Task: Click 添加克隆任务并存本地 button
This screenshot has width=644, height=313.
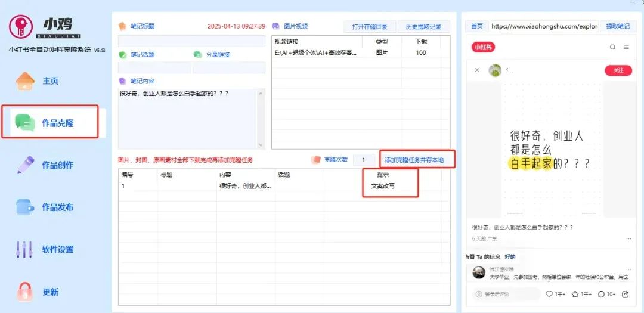Action: click(x=414, y=160)
